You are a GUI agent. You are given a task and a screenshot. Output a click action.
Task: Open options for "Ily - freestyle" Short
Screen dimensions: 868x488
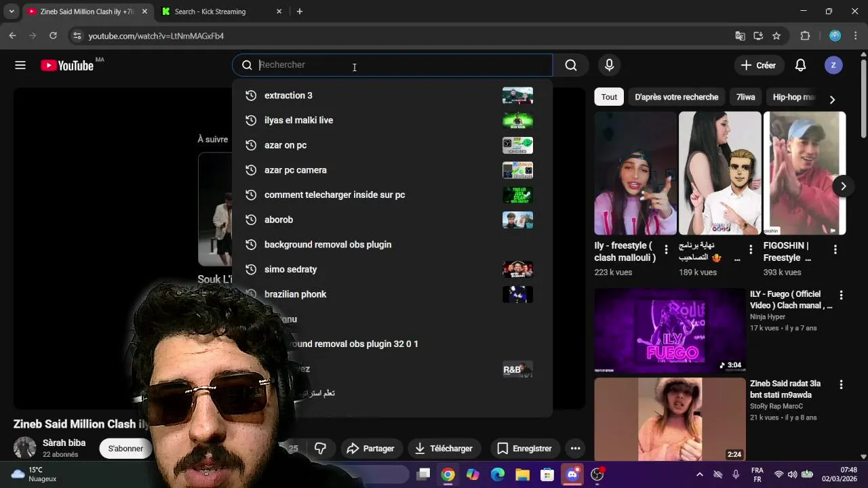pyautogui.click(x=666, y=250)
